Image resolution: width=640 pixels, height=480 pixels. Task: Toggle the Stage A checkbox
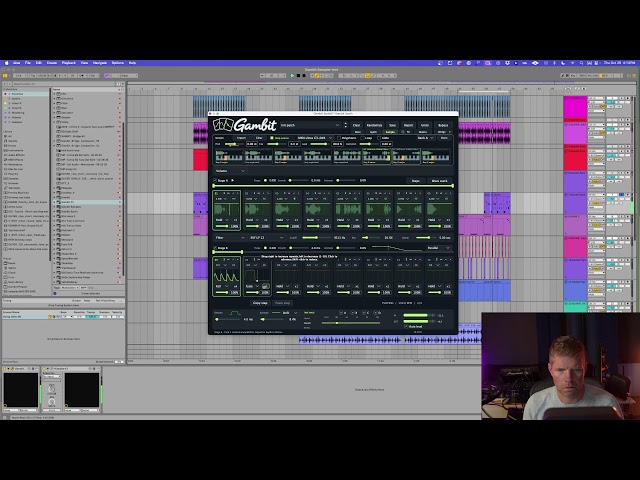tap(215, 180)
